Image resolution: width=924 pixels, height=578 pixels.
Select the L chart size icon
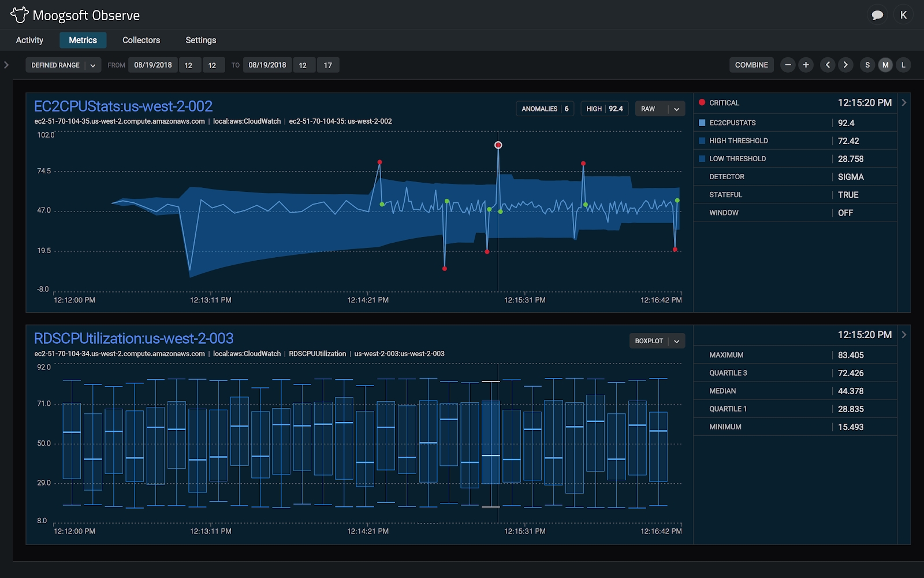903,65
